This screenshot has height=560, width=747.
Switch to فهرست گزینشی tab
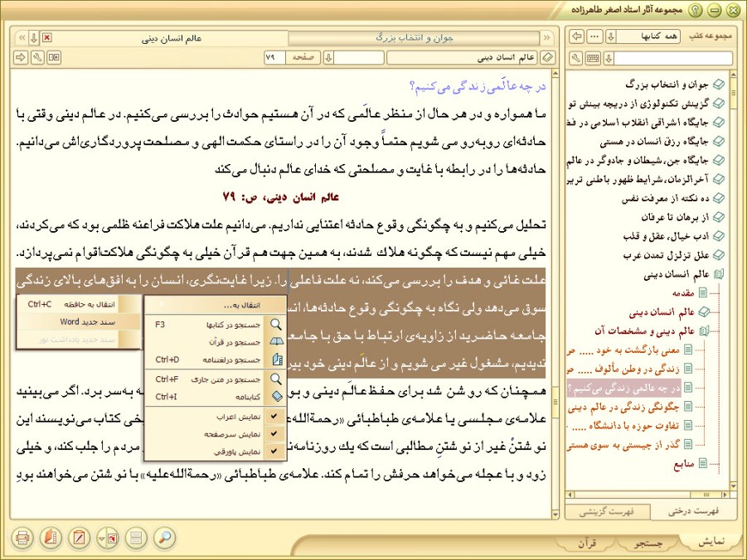[x=606, y=512]
